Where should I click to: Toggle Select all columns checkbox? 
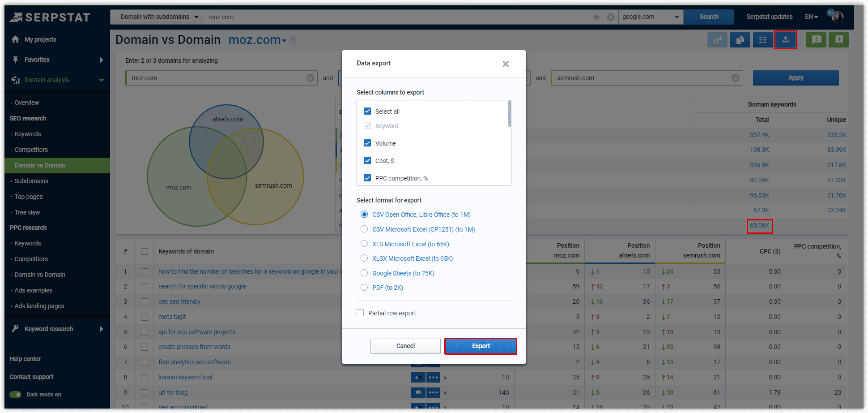367,111
